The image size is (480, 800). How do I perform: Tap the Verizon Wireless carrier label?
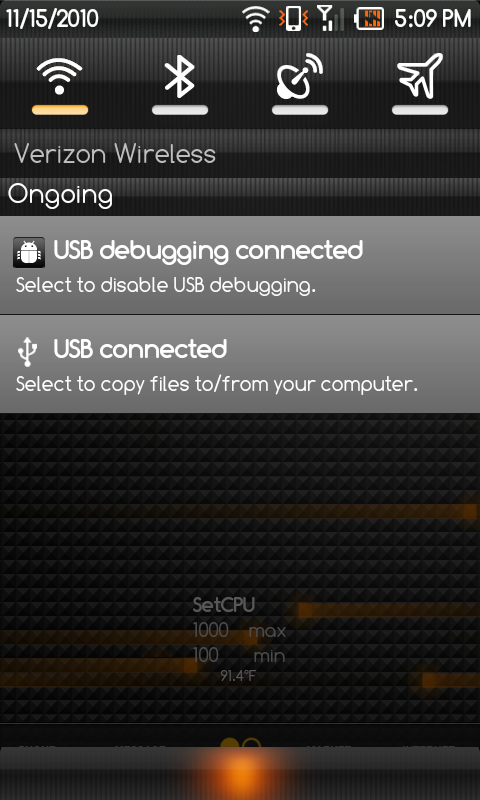tap(115, 154)
